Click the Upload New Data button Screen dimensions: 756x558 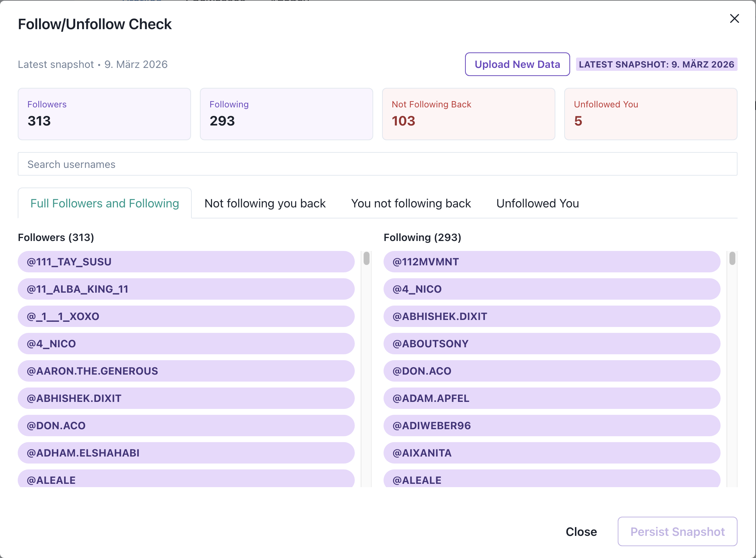click(x=517, y=64)
